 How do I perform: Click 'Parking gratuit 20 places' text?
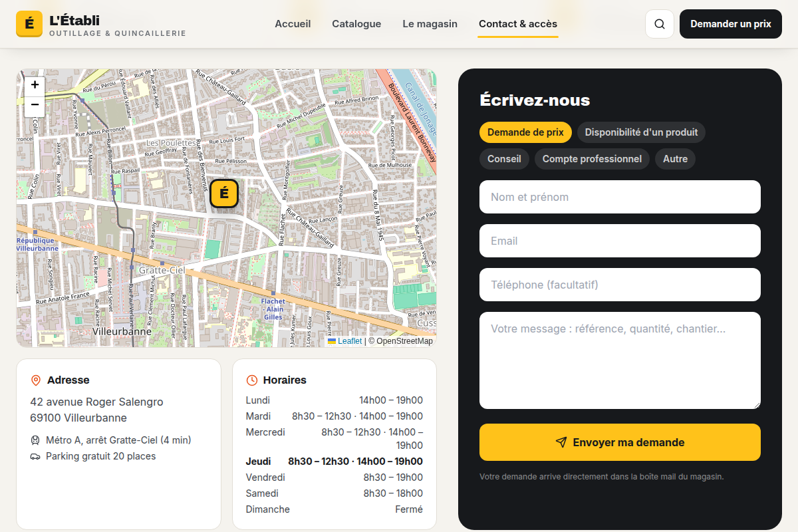(x=100, y=456)
